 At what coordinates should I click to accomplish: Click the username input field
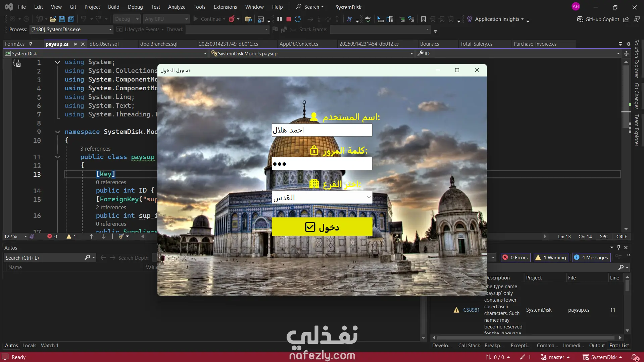[322, 130]
